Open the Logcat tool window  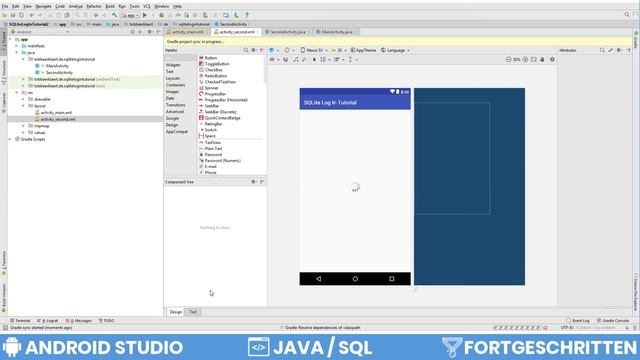[48, 321]
